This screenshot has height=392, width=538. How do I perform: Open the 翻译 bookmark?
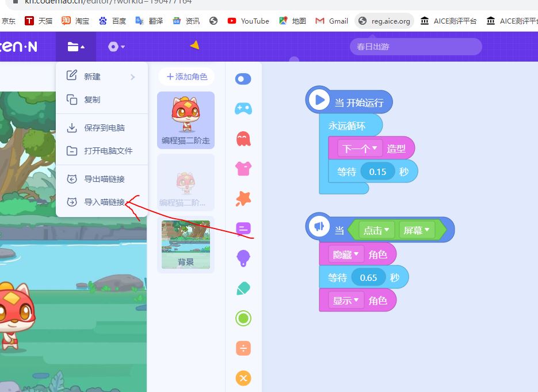(149, 21)
